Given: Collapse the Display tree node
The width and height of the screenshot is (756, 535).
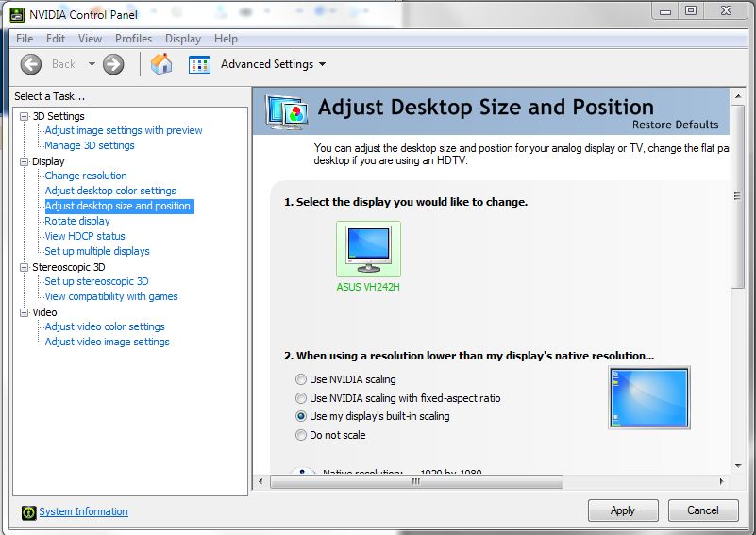Looking at the screenshot, I should pos(25,161).
